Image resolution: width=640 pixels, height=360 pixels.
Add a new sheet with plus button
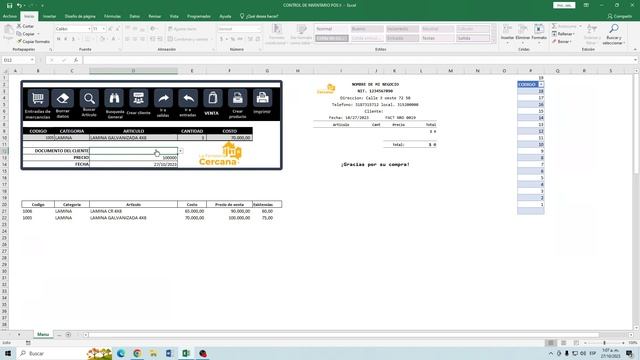[x=68, y=335]
